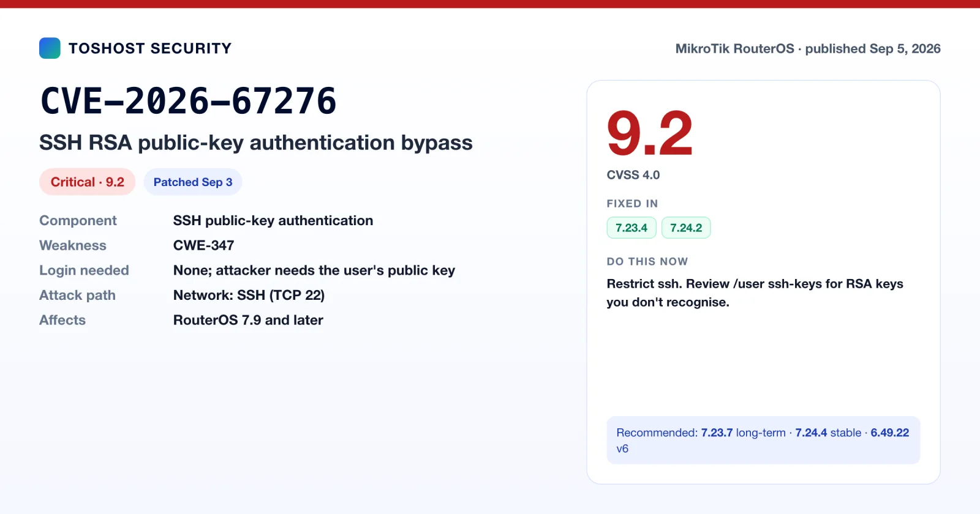This screenshot has width=980, height=514.
Task: Click the 'SSH public-key authentication' component value
Action: coord(273,220)
